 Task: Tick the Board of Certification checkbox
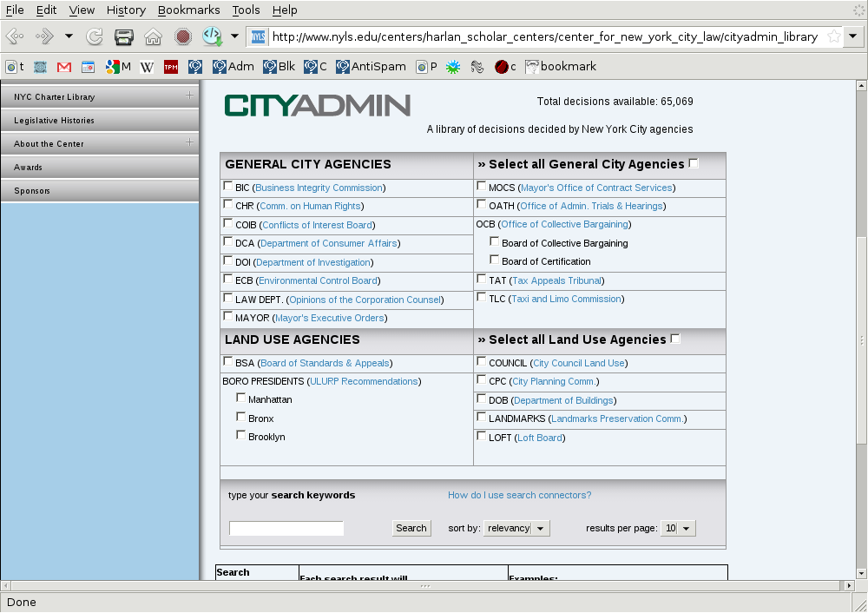pyautogui.click(x=495, y=260)
